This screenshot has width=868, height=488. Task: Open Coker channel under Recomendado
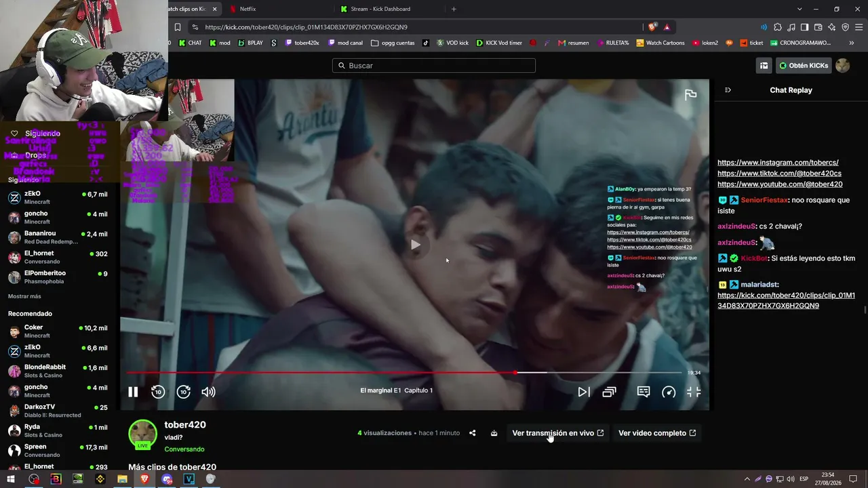(x=58, y=331)
